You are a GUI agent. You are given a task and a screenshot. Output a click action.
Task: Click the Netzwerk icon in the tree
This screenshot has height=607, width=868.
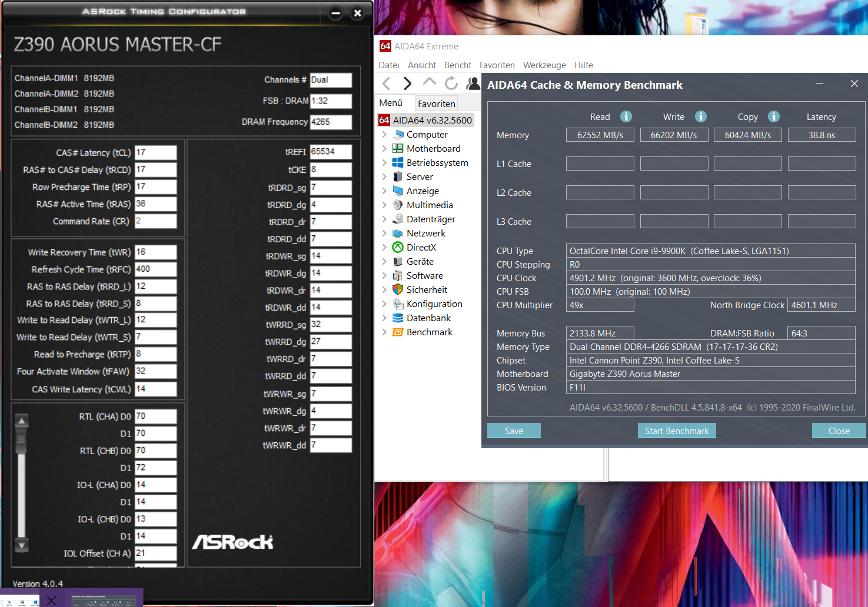[398, 234]
